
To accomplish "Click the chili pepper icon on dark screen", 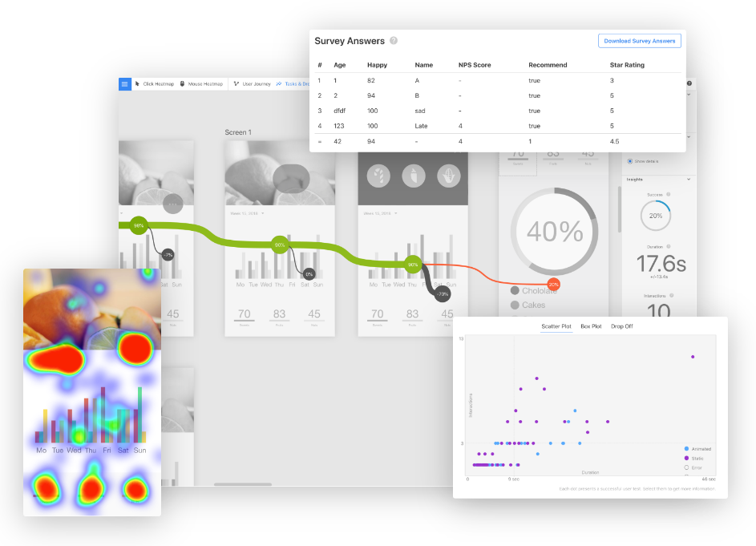I will 414,176.
